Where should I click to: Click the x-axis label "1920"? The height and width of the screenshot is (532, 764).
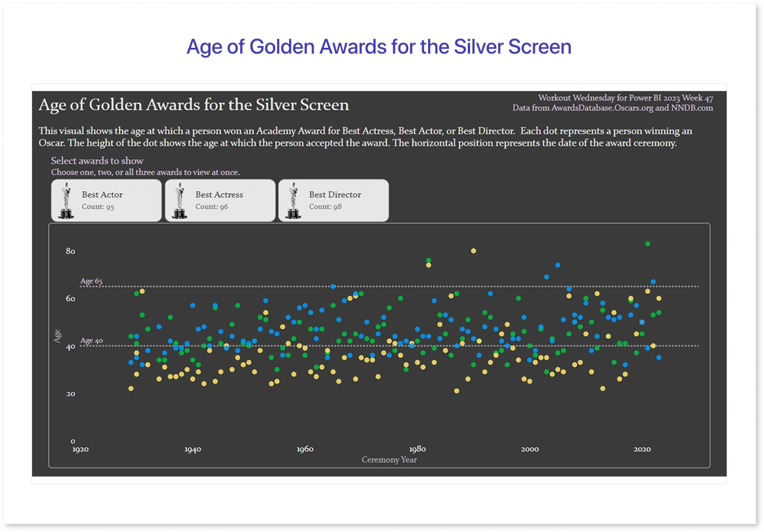(x=80, y=449)
